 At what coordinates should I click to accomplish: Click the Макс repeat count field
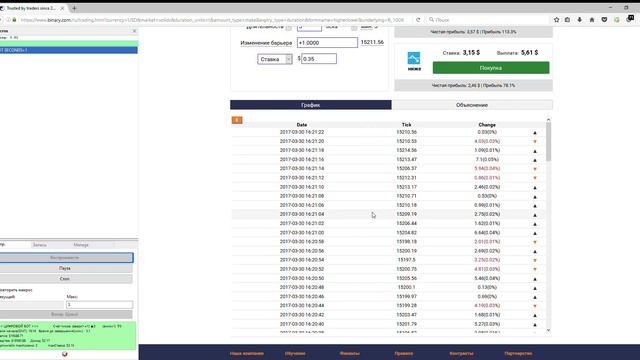click(99, 304)
